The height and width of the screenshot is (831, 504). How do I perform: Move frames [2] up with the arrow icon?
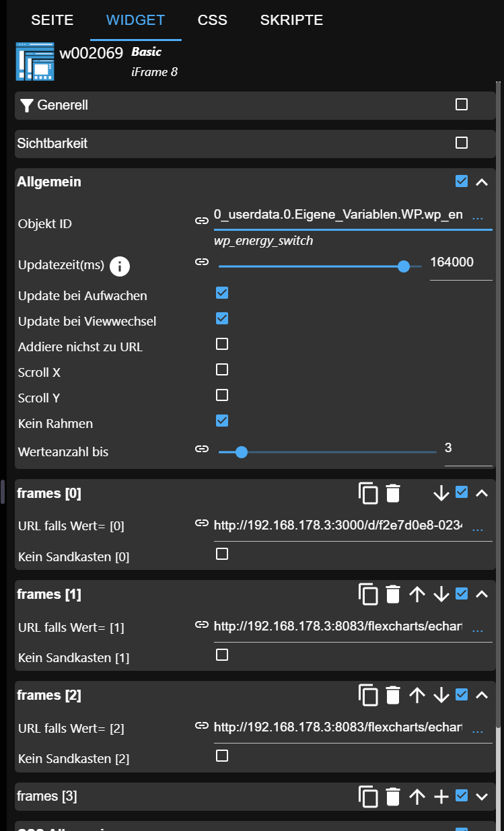click(x=417, y=695)
